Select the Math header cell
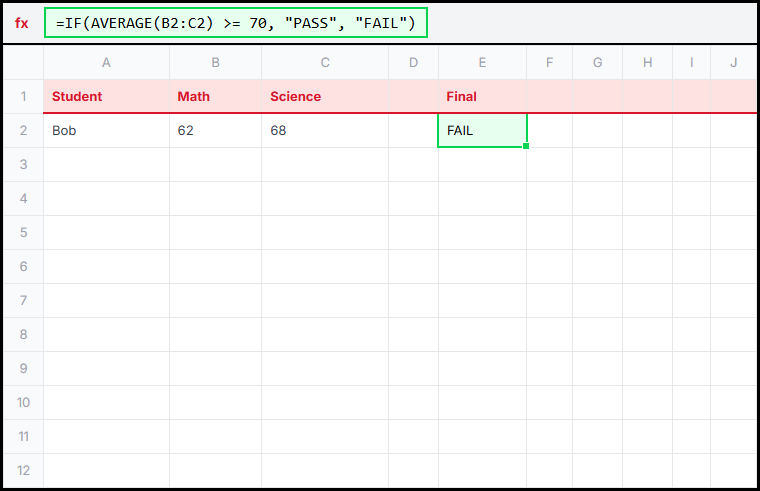Image resolution: width=760 pixels, height=491 pixels. (215, 97)
